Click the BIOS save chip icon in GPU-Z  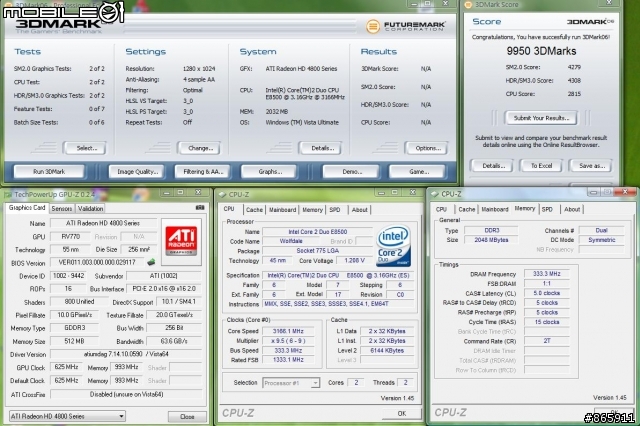(151, 262)
